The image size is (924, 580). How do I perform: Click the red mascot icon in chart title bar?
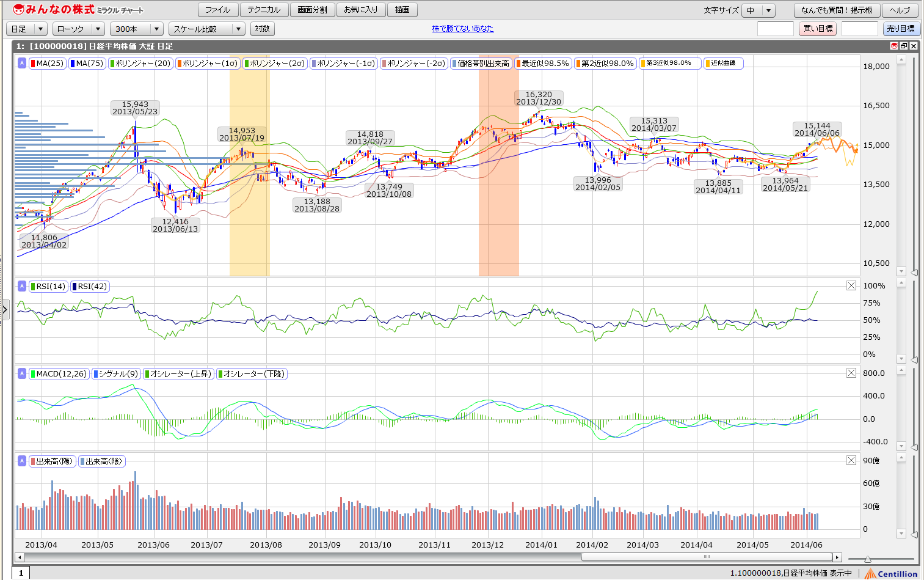coord(894,46)
